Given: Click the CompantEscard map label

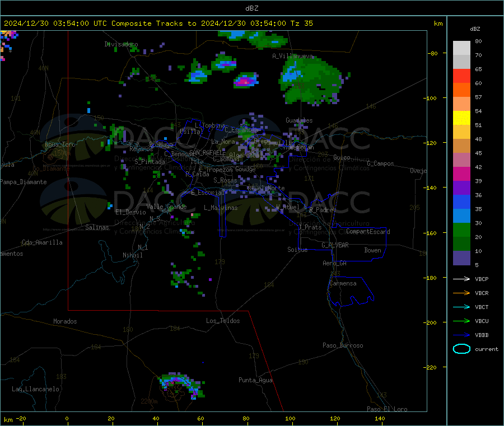Looking at the screenshot, I should coord(368,232).
